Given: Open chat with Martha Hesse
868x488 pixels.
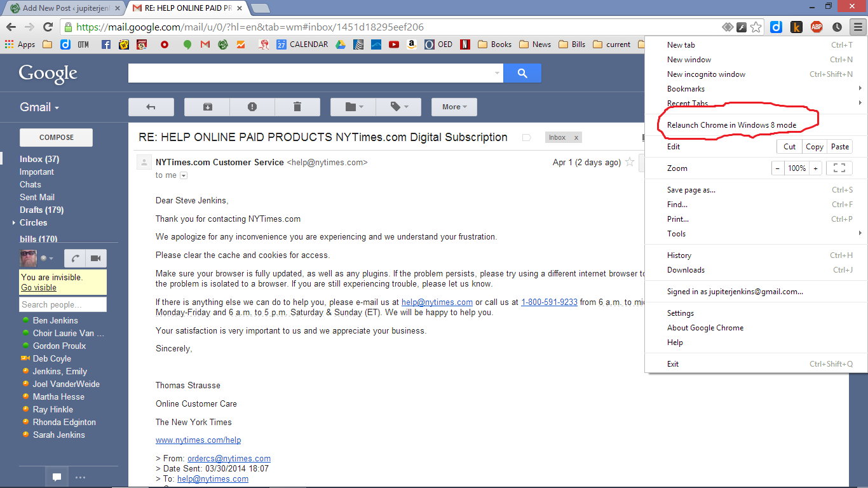Looking at the screenshot, I should pyautogui.click(x=58, y=397).
